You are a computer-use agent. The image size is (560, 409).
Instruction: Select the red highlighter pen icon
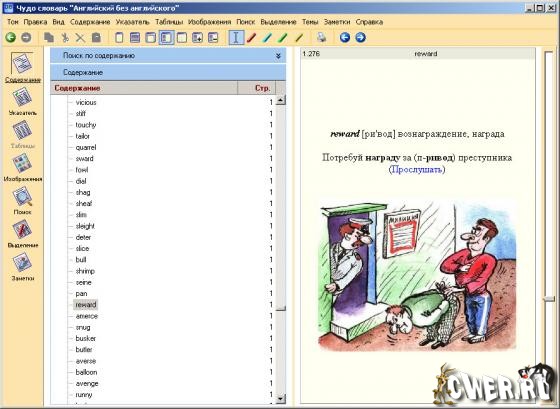point(251,37)
